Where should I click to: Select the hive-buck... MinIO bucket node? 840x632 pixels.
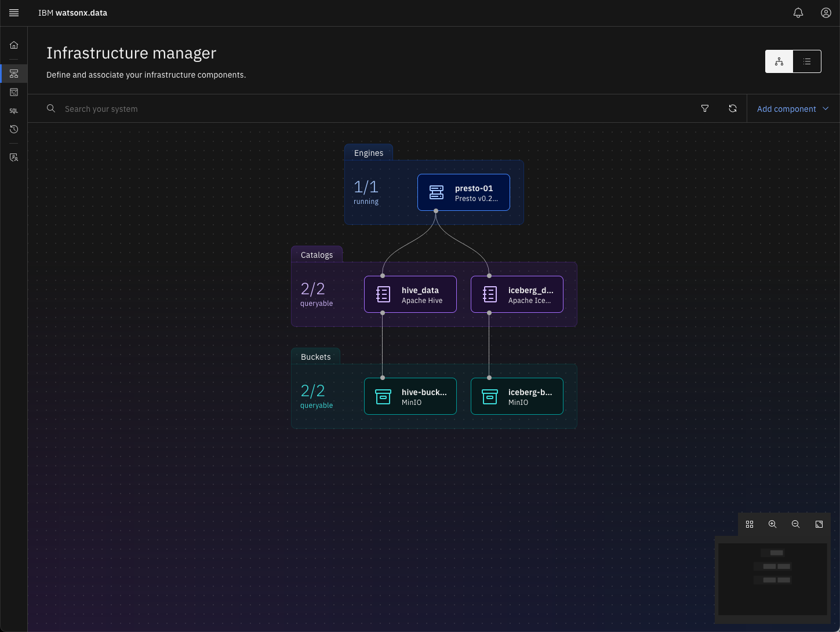(x=410, y=396)
